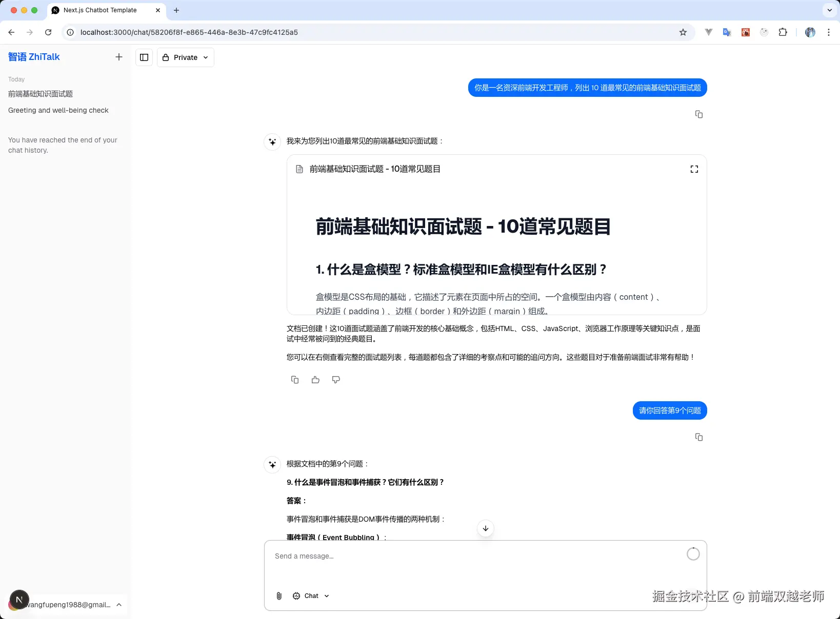Open the Private visibility dropdown

click(x=185, y=57)
